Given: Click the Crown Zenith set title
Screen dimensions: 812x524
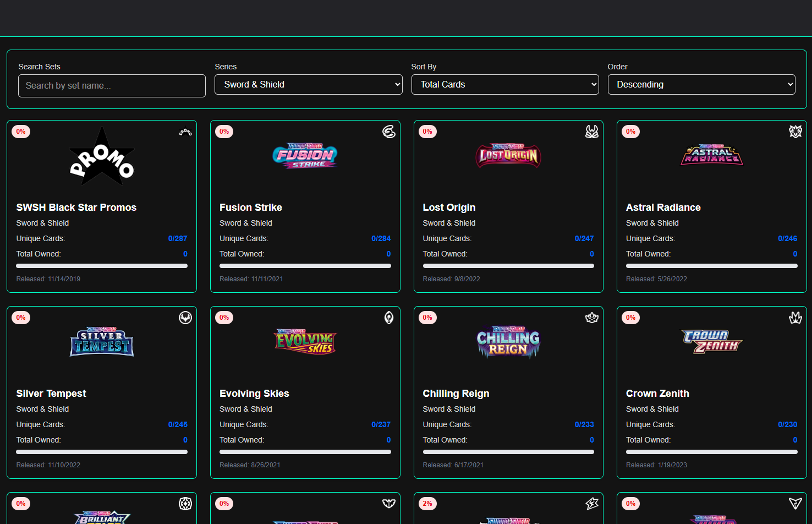Looking at the screenshot, I should (657, 394).
